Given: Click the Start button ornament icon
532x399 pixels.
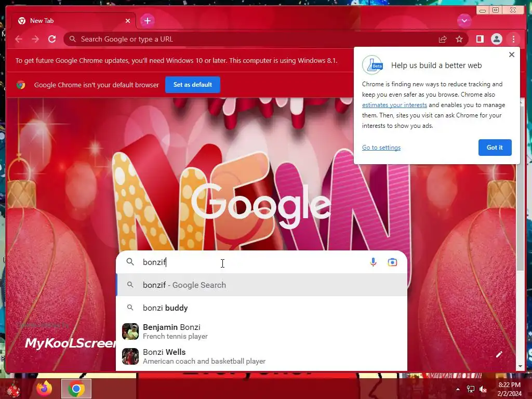Looking at the screenshot, I should tap(13, 389).
